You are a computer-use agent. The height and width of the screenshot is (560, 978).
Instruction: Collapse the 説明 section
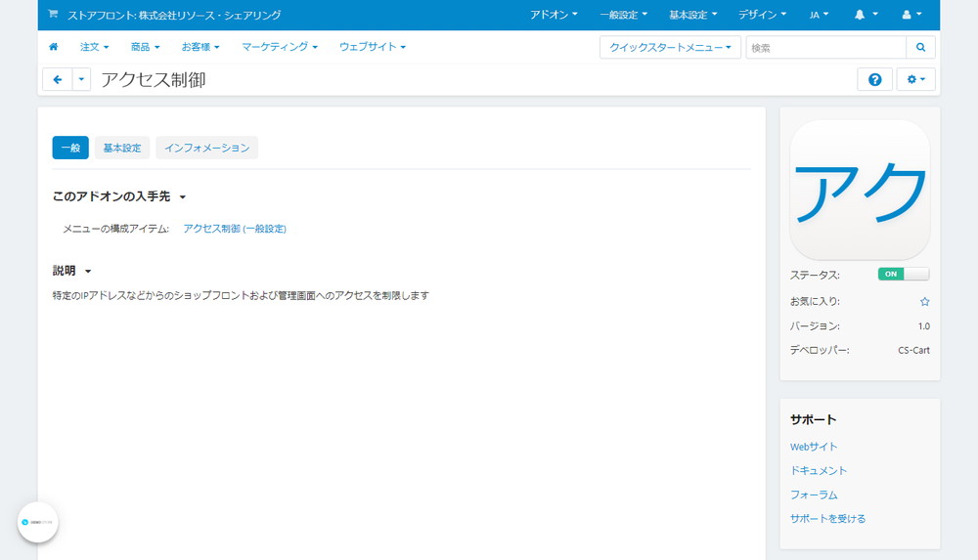71,271
